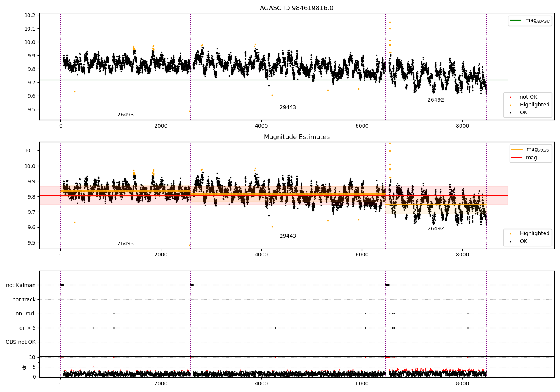Screen dimensions: 560x392
Task: Click y-axis tick '5' on the dr axis
Action: pyautogui.click(x=34, y=367)
